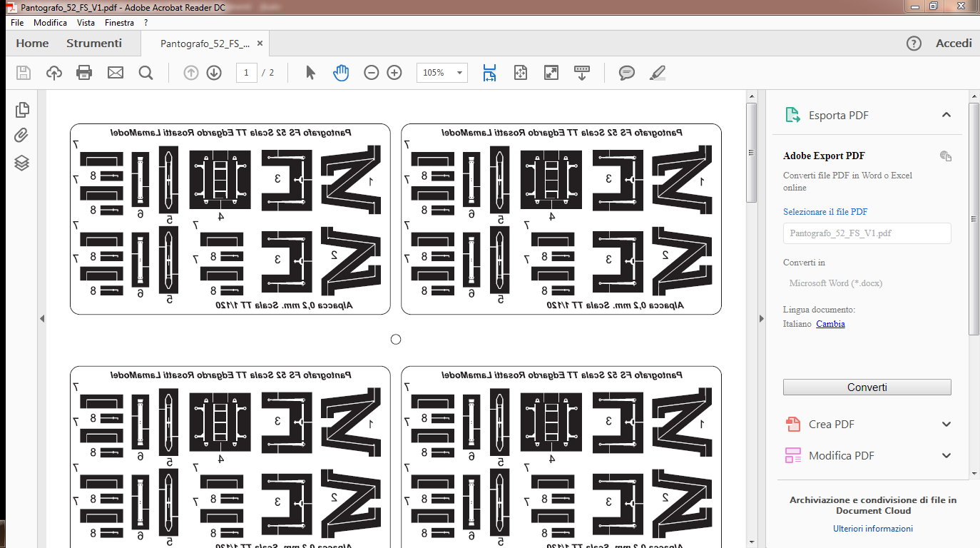Viewport: 980px width, 548px height.
Task: Add a comment with speech bubble icon
Action: pos(627,73)
